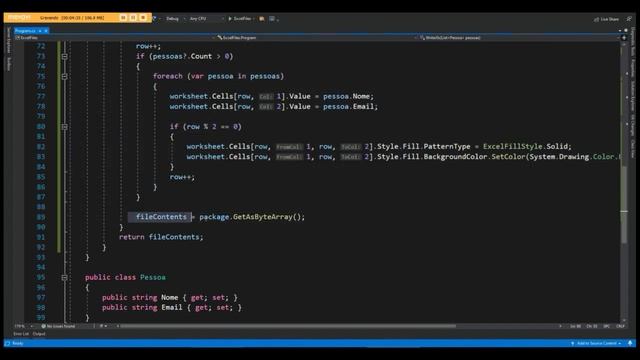Click the highlighted fileContents variable on line 89
Image resolution: width=640 pixels, height=360 pixels.
pos(161,217)
